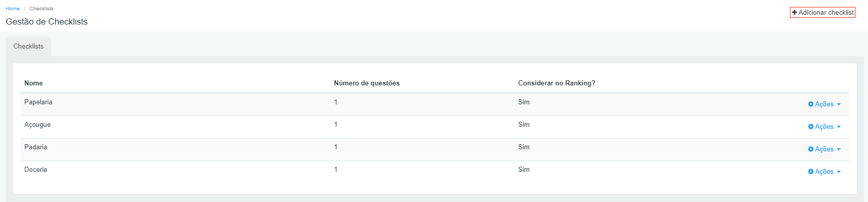Switch to the Checklists tab
Image resolution: width=868 pixels, height=202 pixels.
[28, 46]
